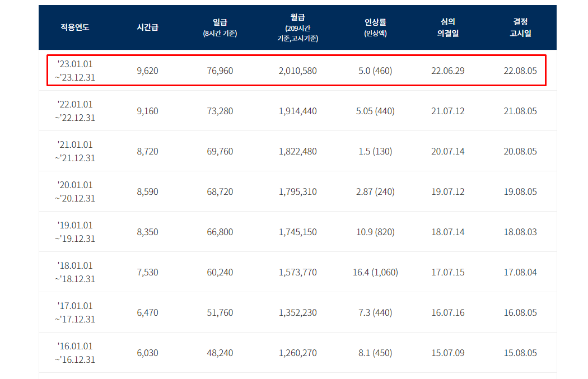Click the 시간급 column header
The width and height of the screenshot is (588, 379).
(x=147, y=27)
